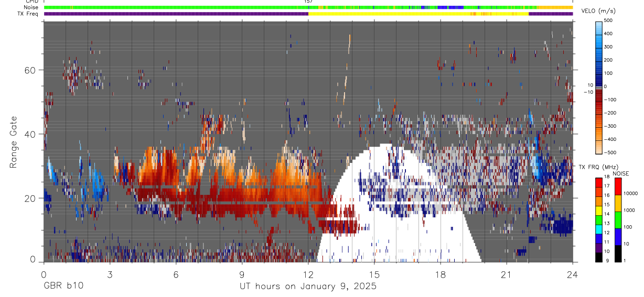Click the TX frequency strip above the plot
Screen dimensions: 644x297
click(308, 14)
